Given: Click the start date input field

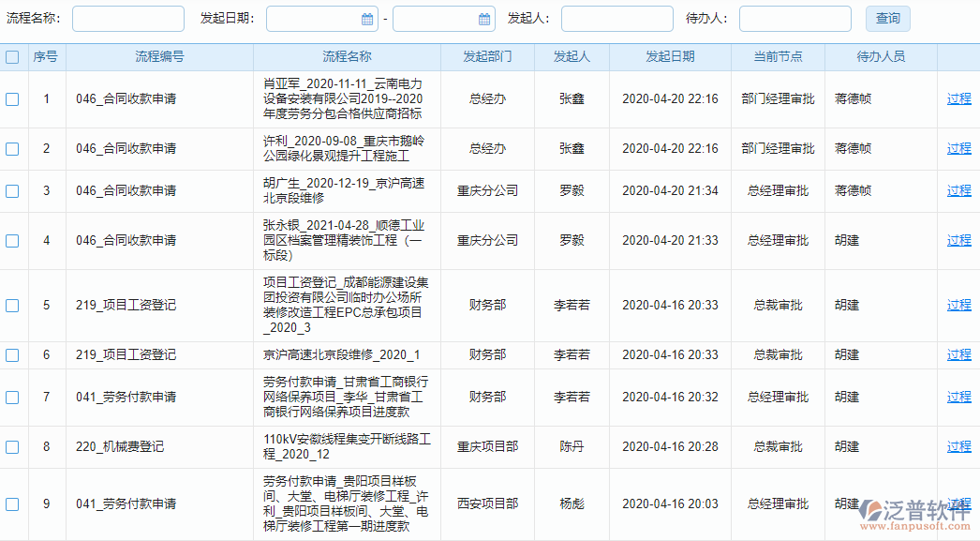Looking at the screenshot, I should (314, 19).
